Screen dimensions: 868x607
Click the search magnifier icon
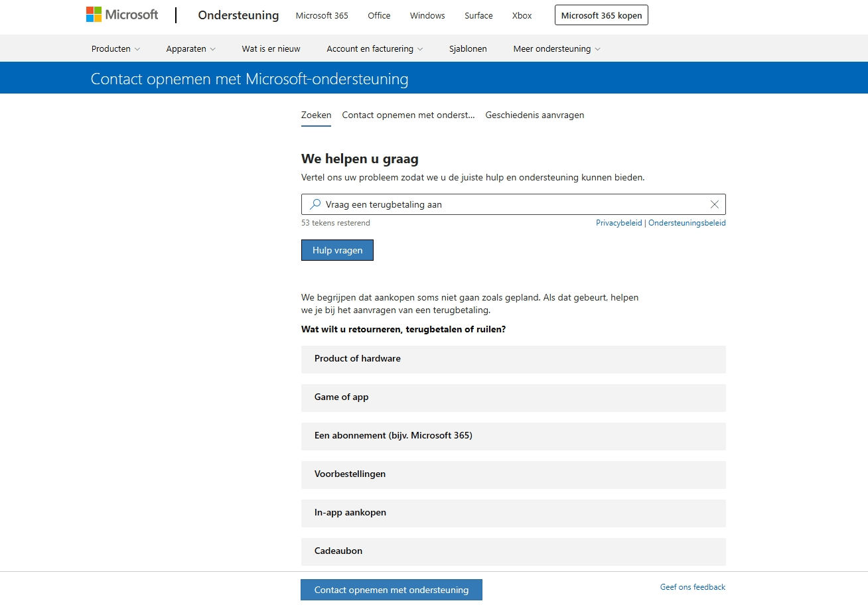coord(316,204)
